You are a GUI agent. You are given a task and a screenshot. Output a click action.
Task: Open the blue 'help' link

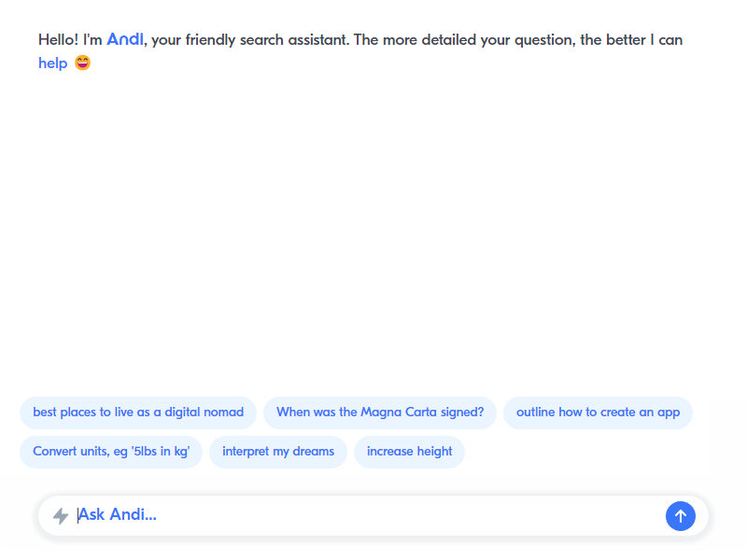pyautogui.click(x=53, y=63)
